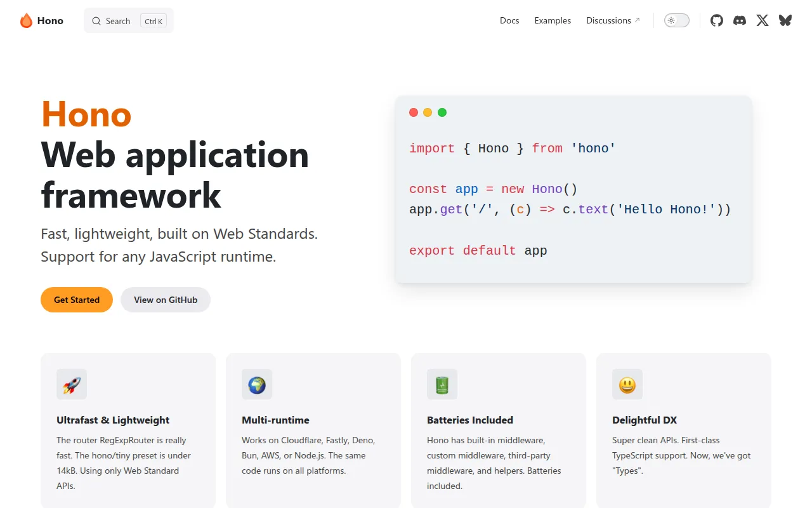The width and height of the screenshot is (812, 508).
Task: Click the large orange Hono heading
Action: [86, 114]
